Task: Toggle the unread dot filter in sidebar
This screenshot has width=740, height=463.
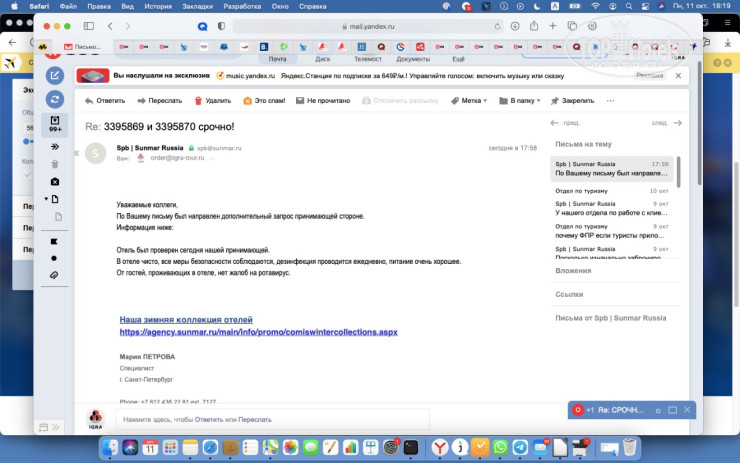Action: click(x=55, y=257)
